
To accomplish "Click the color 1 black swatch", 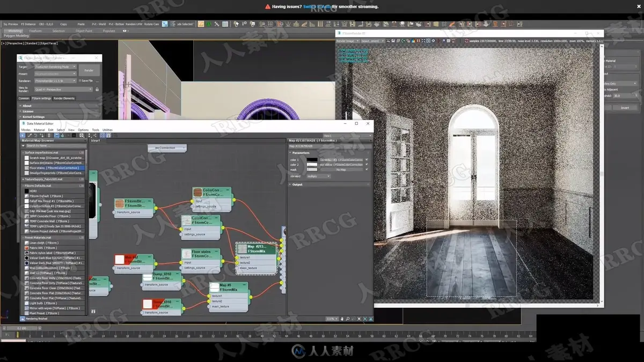I will (312, 160).
